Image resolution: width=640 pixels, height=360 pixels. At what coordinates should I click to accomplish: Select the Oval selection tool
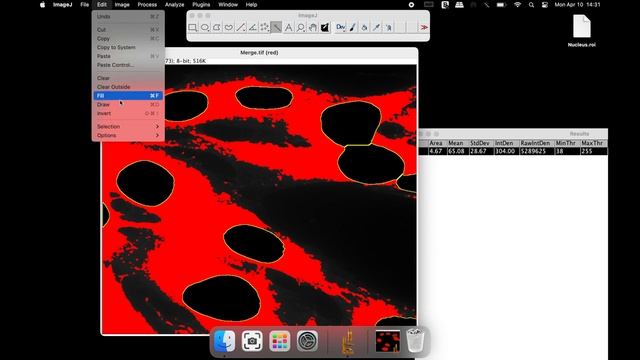click(x=205, y=27)
